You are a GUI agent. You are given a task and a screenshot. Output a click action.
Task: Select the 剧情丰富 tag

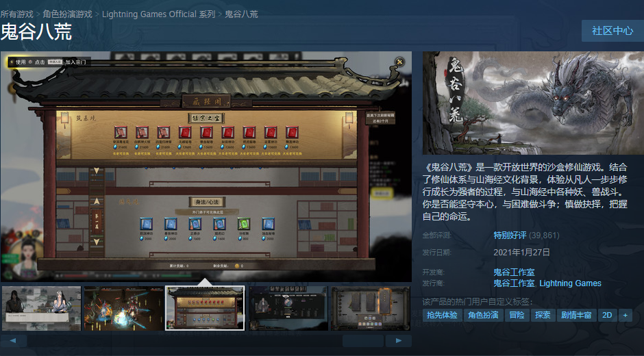[x=575, y=315]
